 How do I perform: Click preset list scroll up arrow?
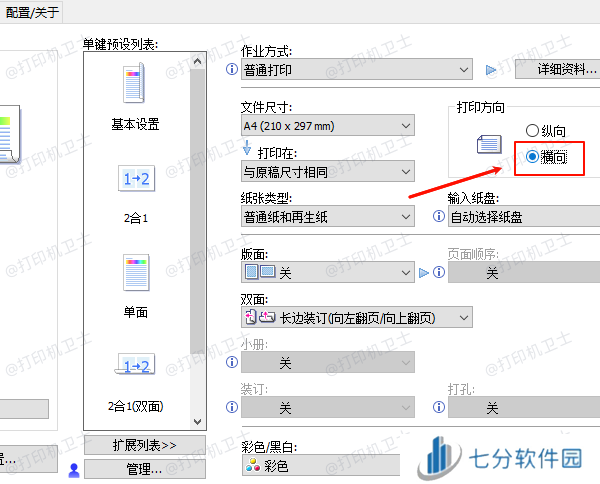click(x=197, y=61)
